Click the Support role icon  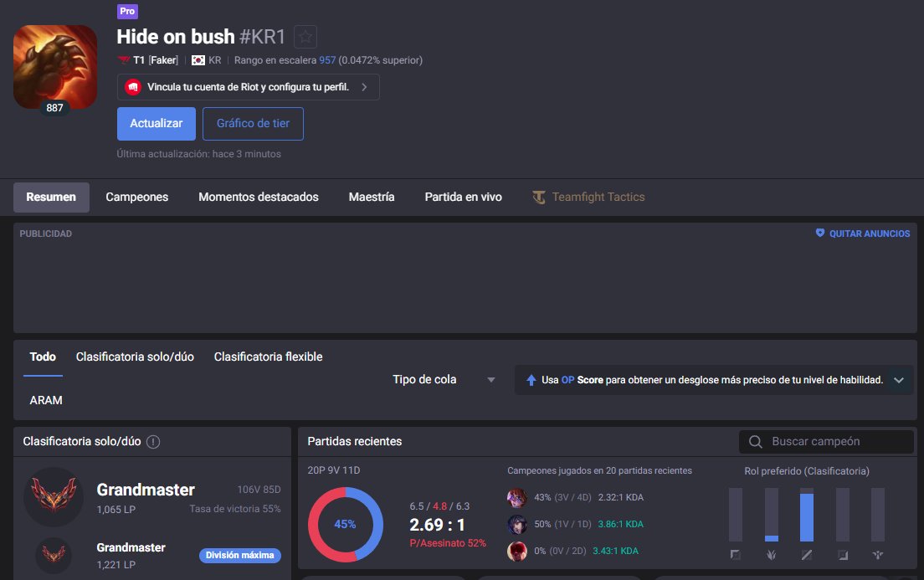pos(878,555)
